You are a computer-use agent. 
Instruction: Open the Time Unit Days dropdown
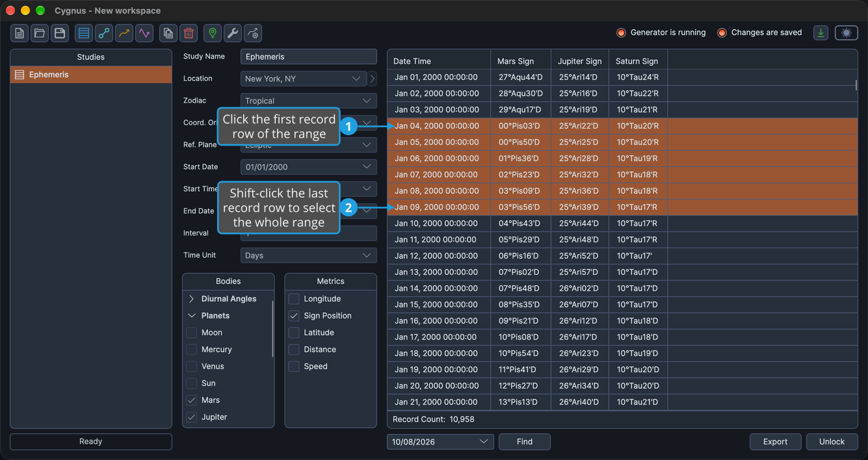pos(308,255)
